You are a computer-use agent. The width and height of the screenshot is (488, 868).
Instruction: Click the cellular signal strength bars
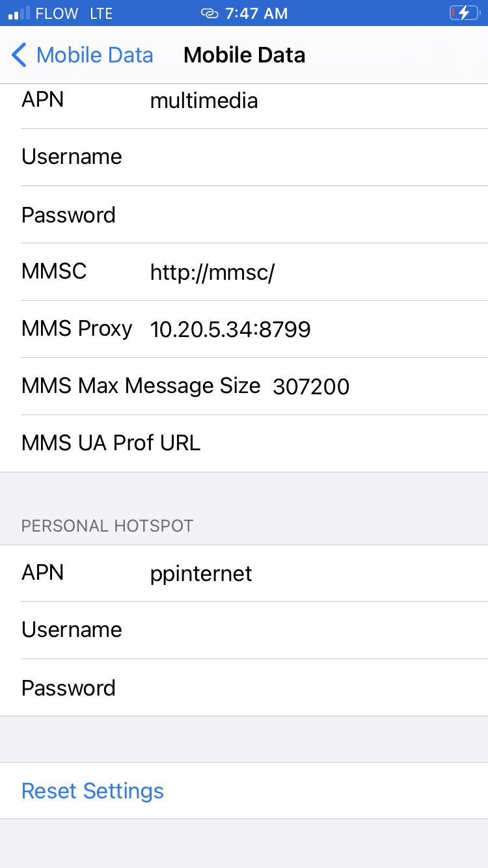click(18, 12)
